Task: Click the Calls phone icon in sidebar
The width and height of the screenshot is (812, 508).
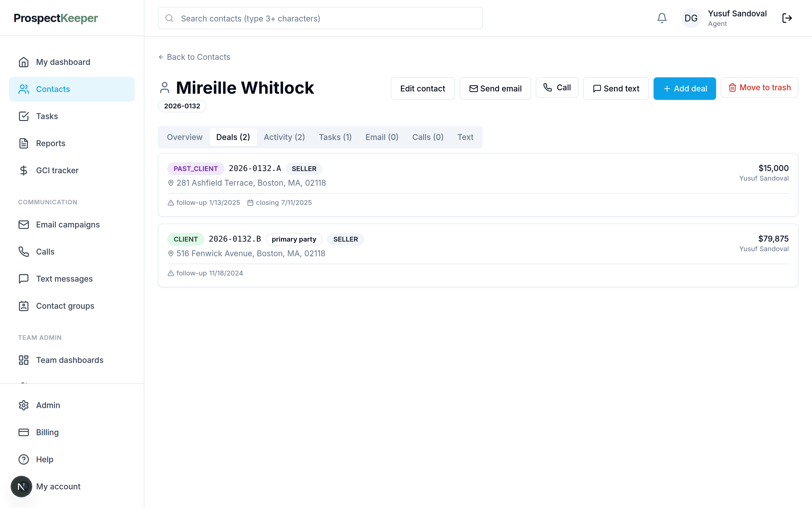Action: (23, 252)
